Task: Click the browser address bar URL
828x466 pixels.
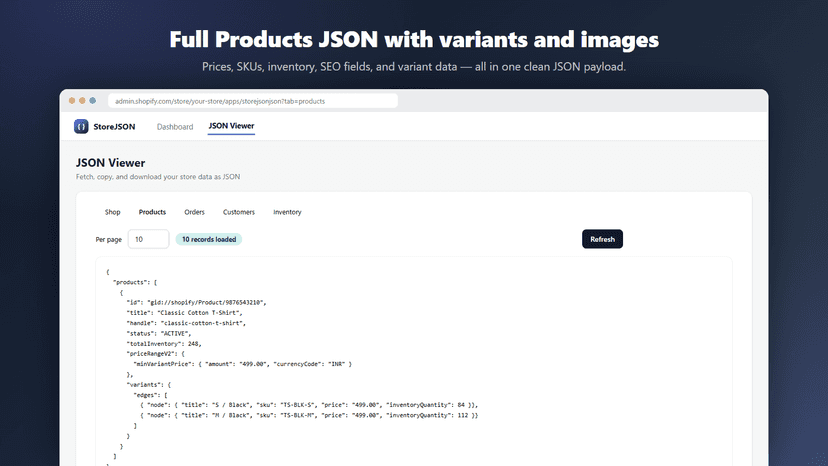Action: [x=253, y=101]
